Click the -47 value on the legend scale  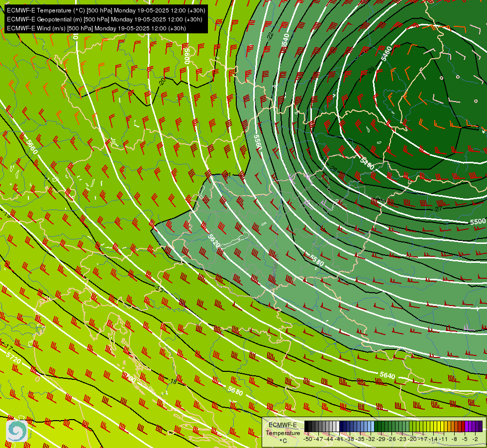(x=319, y=439)
